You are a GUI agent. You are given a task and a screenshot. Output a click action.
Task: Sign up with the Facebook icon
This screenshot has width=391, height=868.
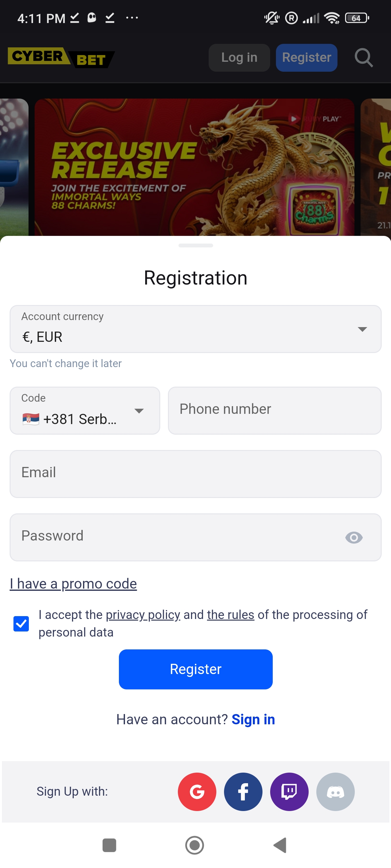(x=243, y=791)
